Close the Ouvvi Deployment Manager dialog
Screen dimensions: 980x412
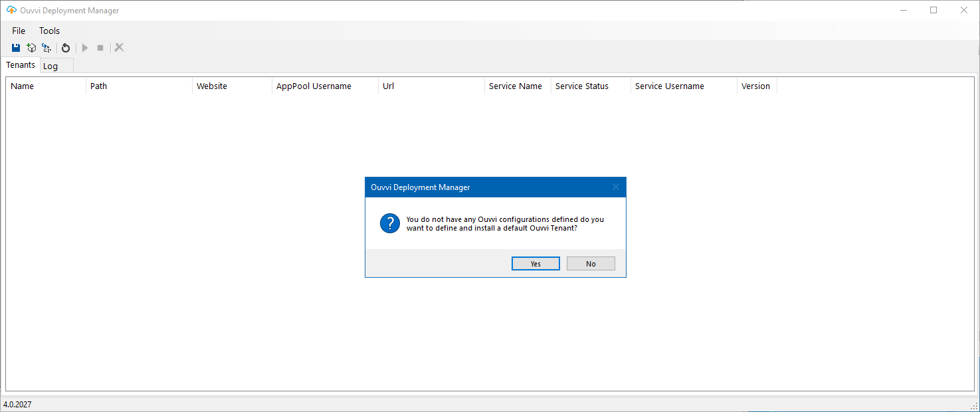pyautogui.click(x=615, y=187)
